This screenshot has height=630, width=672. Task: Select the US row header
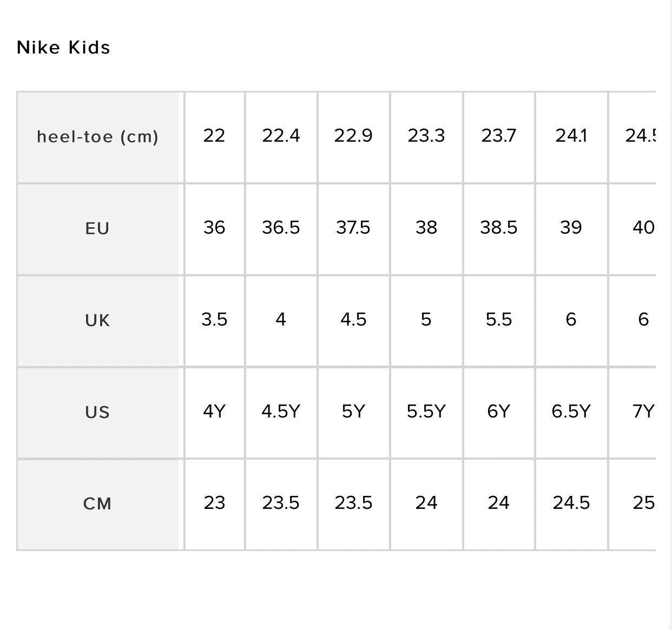(x=98, y=413)
